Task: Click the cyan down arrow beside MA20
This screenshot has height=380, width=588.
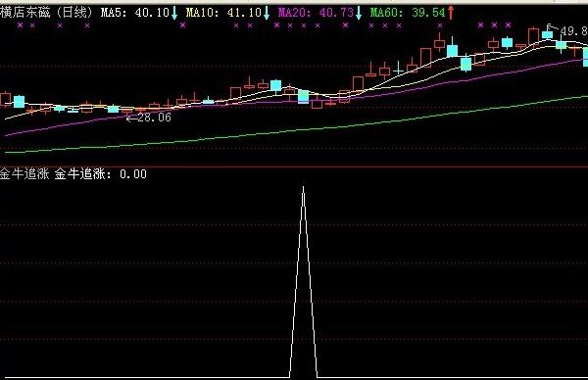Action: pyautogui.click(x=359, y=13)
